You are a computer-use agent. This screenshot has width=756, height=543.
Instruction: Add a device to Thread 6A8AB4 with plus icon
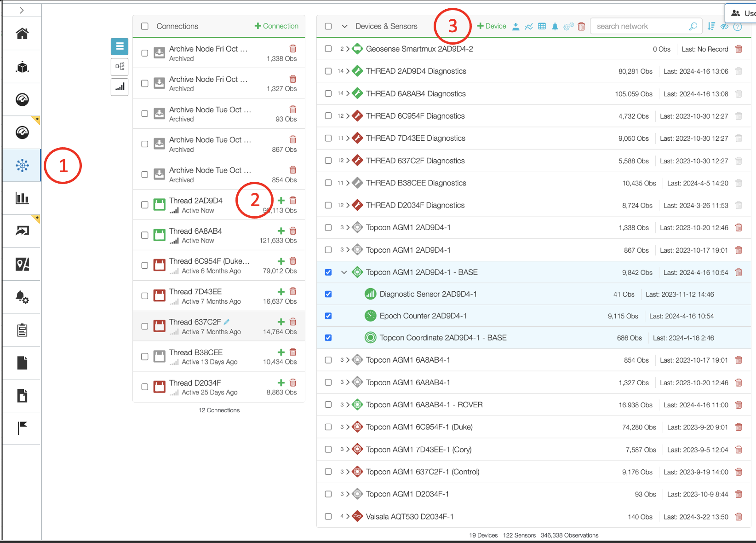point(281,231)
